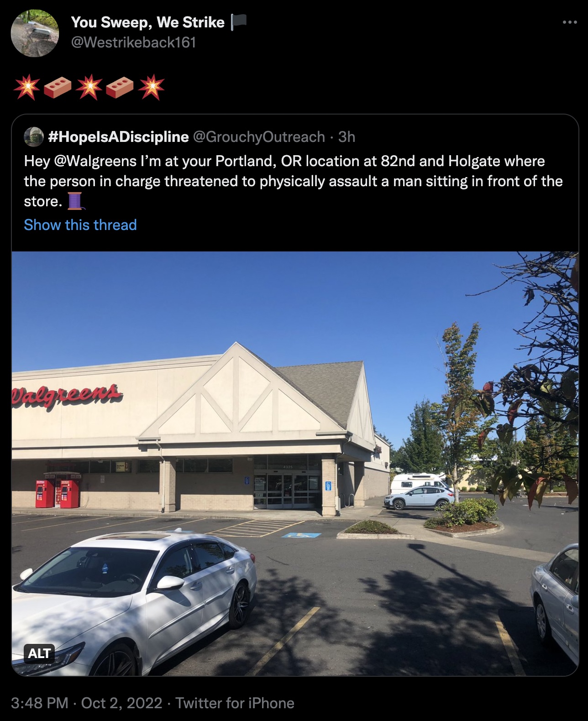The image size is (588, 721).
Task: Click the last collision emoji in the tweet
Action: tap(151, 87)
